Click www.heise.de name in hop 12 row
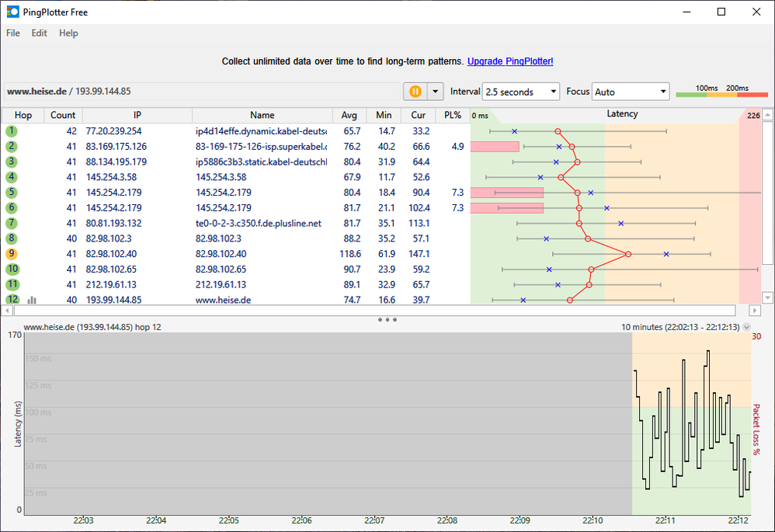Screen dimensions: 775x532 click(x=223, y=300)
